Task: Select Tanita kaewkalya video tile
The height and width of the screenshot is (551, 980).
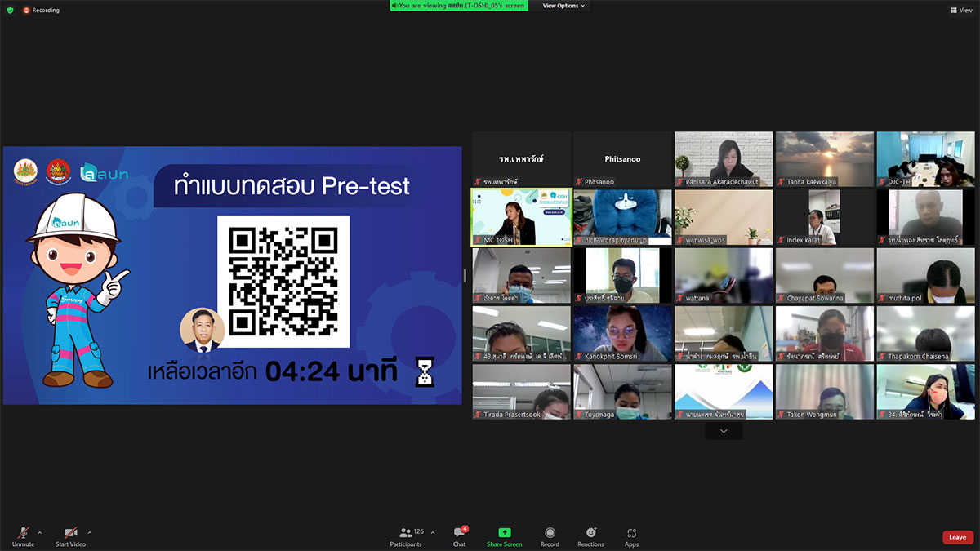Action: click(x=824, y=158)
